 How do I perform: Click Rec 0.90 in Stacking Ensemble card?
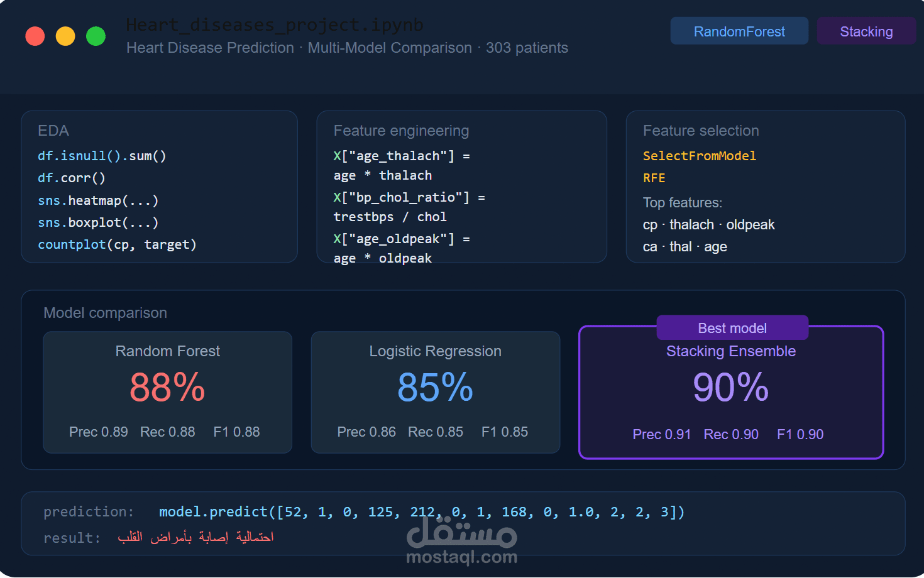(x=731, y=435)
